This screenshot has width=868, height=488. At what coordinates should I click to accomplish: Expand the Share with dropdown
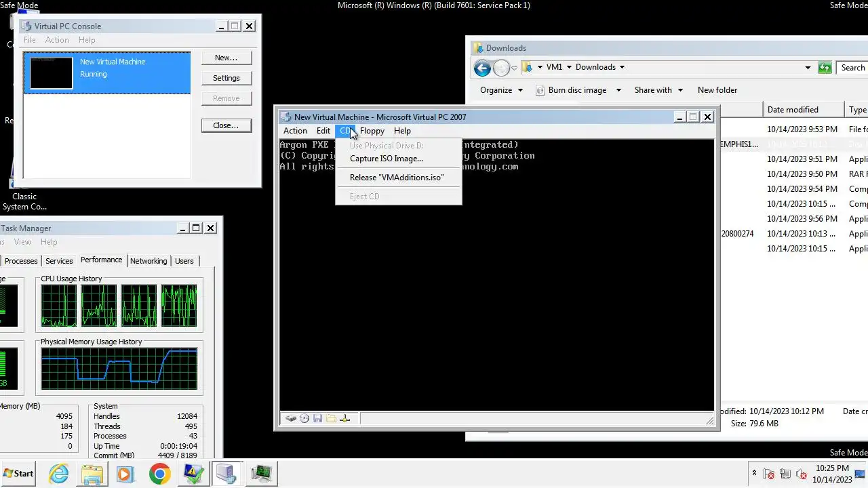658,90
